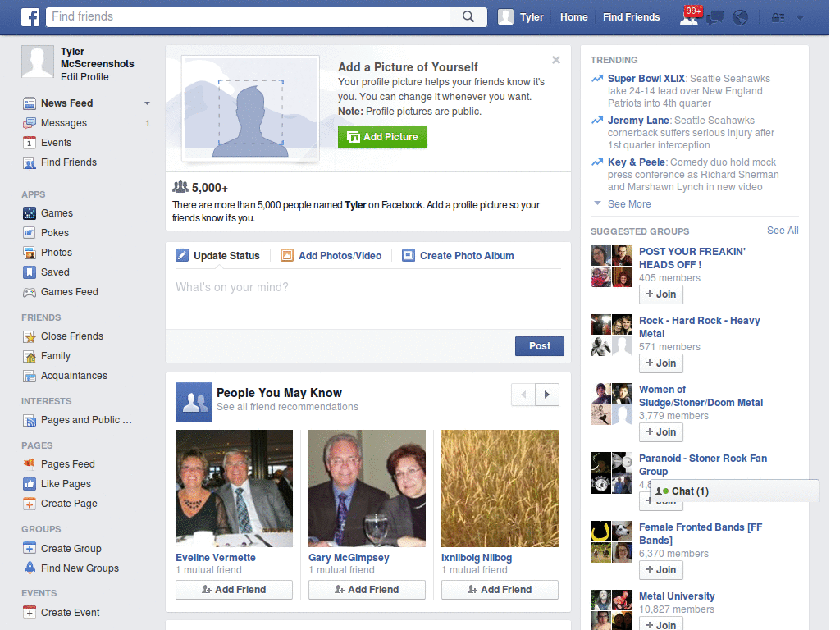Open the Super Bowl XLIX trending link

(x=646, y=79)
